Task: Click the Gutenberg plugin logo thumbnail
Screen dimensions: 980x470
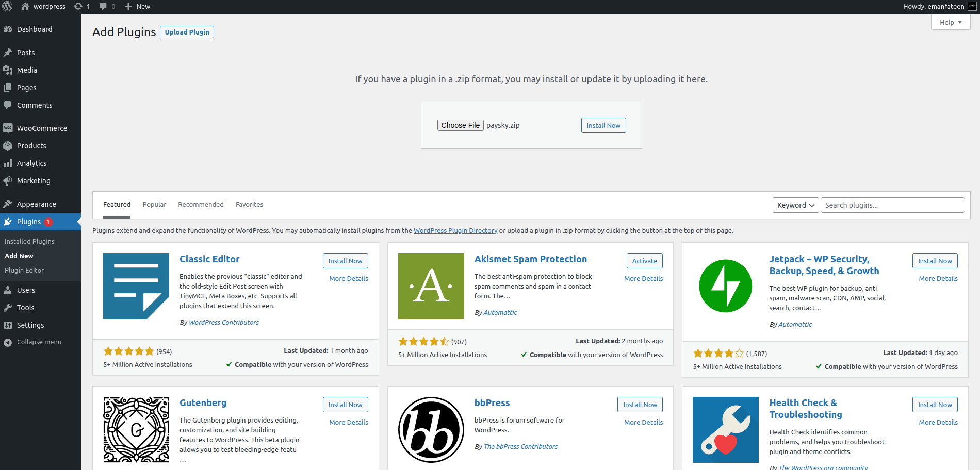Action: (136, 430)
